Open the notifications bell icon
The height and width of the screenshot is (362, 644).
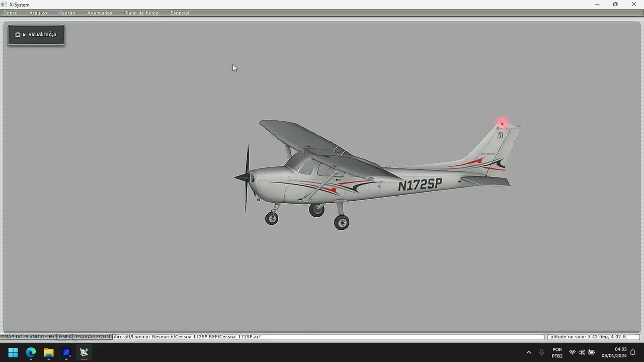[633, 352]
